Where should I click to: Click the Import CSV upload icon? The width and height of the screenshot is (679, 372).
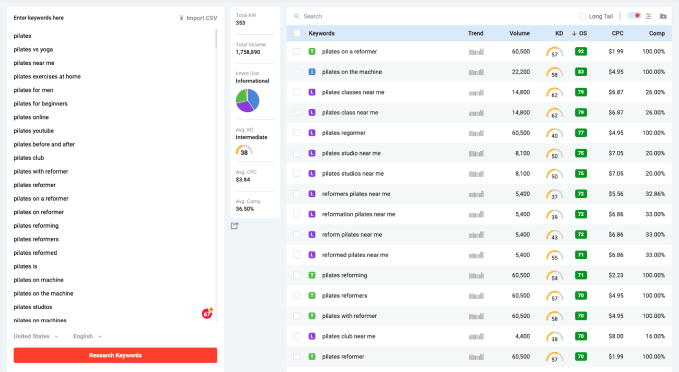(181, 18)
